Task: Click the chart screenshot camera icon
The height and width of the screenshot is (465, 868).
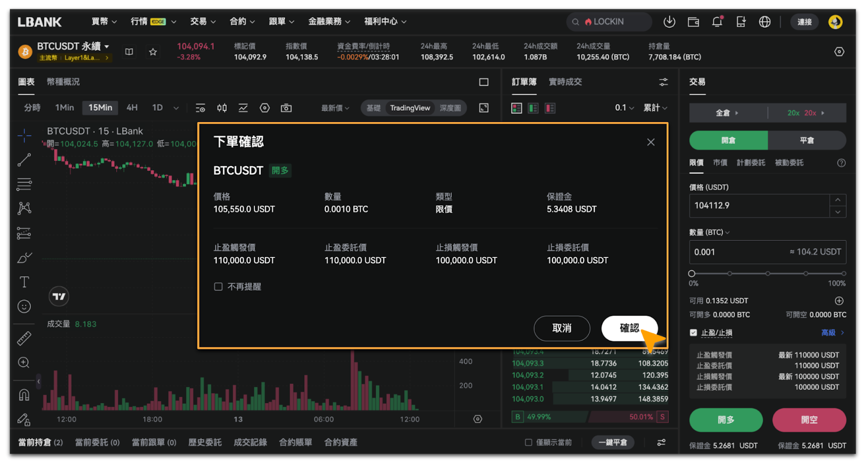Action: pyautogui.click(x=286, y=108)
